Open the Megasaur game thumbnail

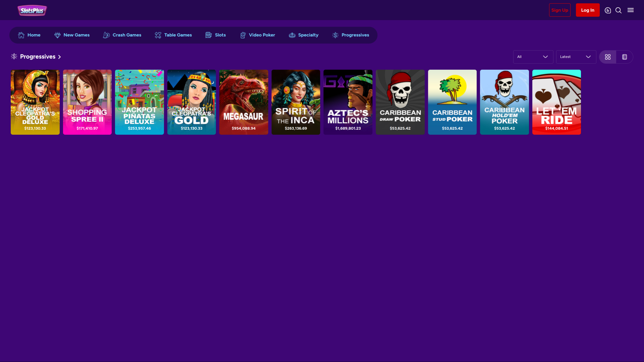(x=244, y=102)
